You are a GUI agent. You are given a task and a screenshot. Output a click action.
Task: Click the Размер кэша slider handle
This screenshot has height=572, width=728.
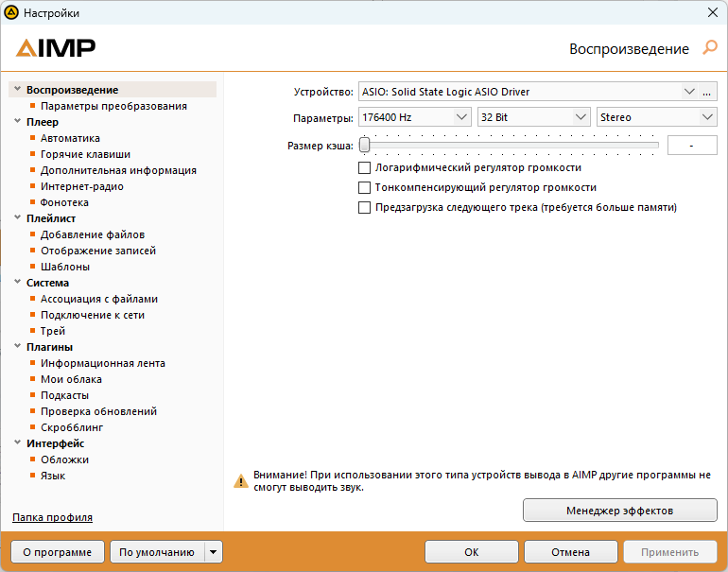[365, 145]
